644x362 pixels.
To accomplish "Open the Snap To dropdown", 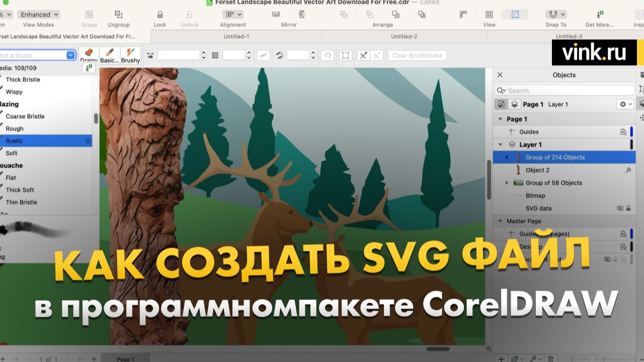I will 556,15.
